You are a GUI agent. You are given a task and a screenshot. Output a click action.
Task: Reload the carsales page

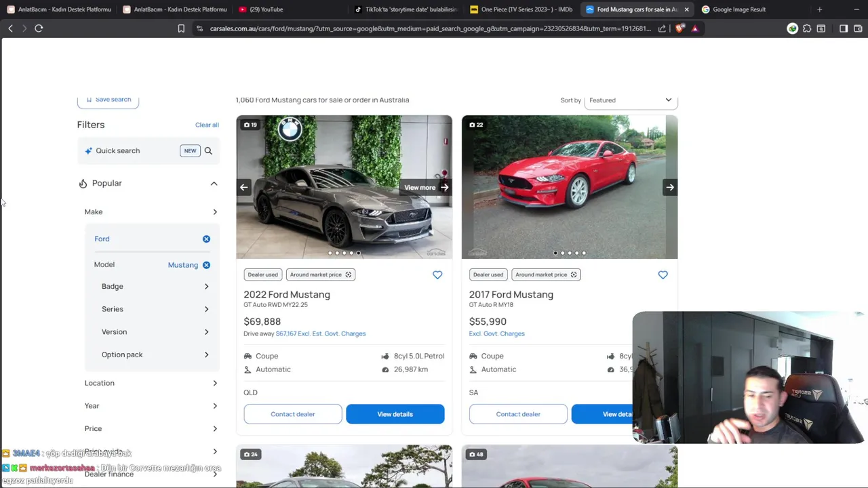coord(39,28)
